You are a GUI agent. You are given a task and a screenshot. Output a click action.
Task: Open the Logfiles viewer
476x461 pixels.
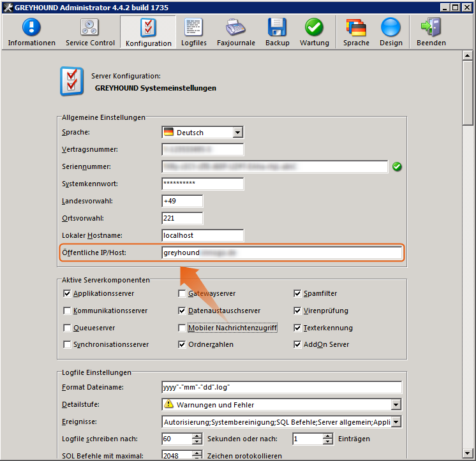pyautogui.click(x=194, y=32)
